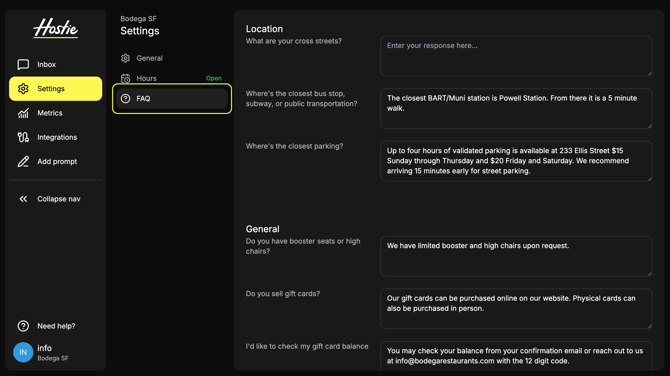The height and width of the screenshot is (376, 670).
Task: Click the Hostie logo
Action: coord(56,28)
